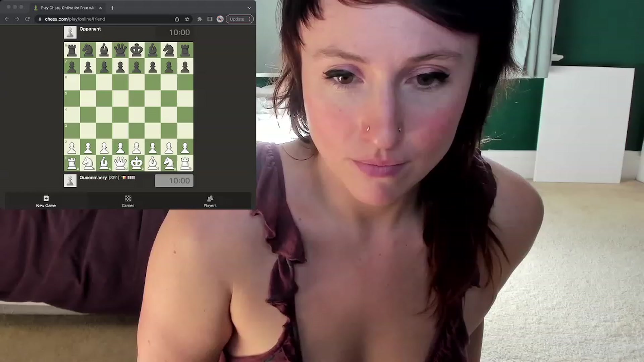Select the Play Chess Online browser tab
The width and height of the screenshot is (644, 362).
tap(68, 8)
